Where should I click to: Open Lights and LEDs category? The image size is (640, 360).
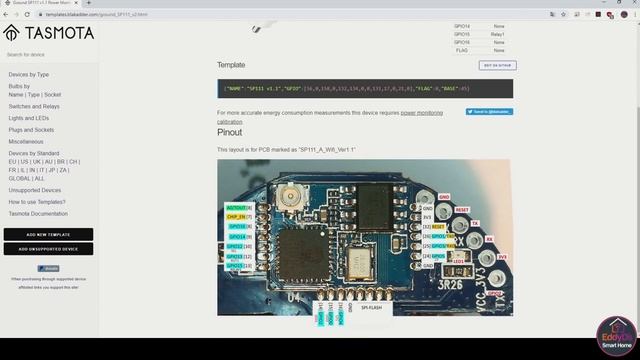(29, 118)
